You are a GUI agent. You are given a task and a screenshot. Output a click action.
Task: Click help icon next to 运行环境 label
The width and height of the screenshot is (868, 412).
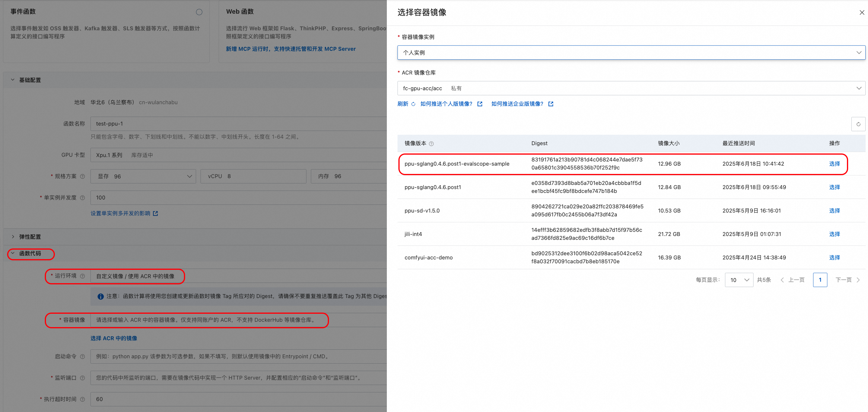coord(82,276)
